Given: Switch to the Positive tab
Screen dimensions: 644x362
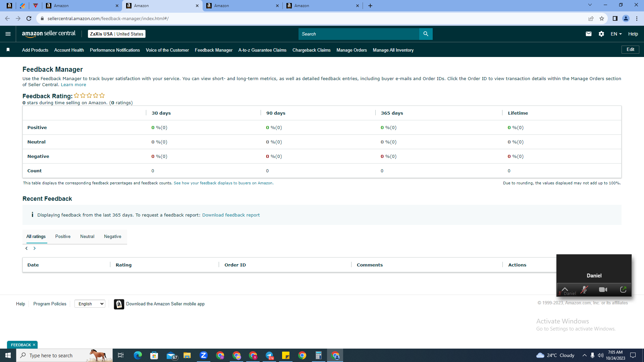Looking at the screenshot, I should (63, 237).
